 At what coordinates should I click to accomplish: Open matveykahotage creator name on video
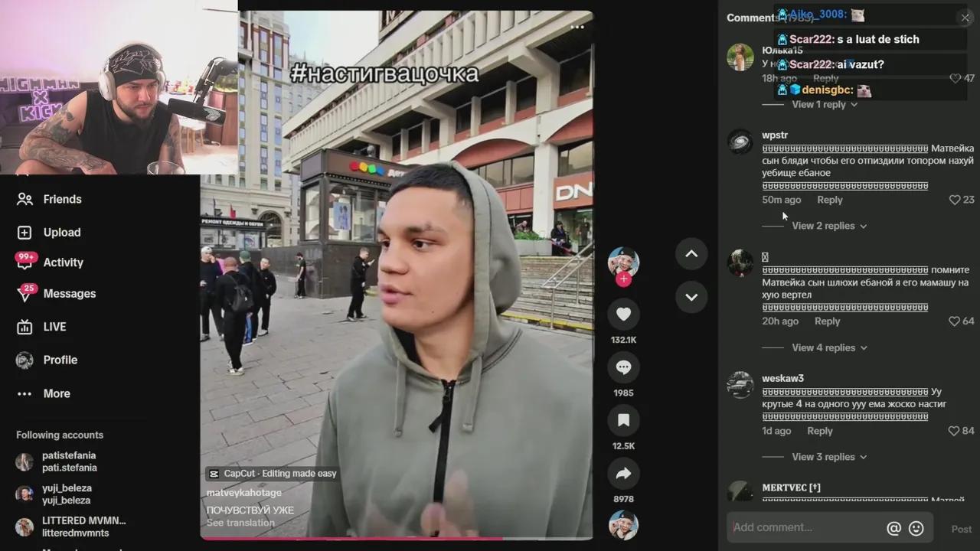click(243, 493)
